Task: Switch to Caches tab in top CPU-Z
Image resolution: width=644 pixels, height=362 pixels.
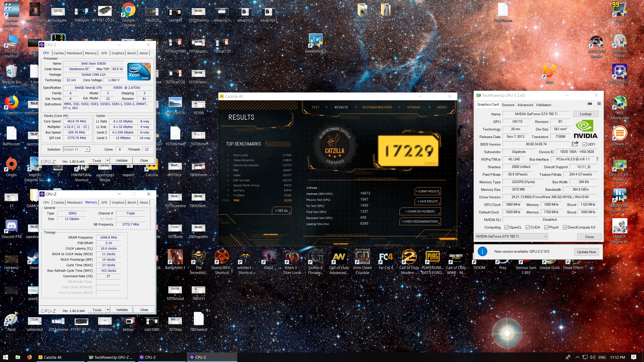Action: point(59,53)
